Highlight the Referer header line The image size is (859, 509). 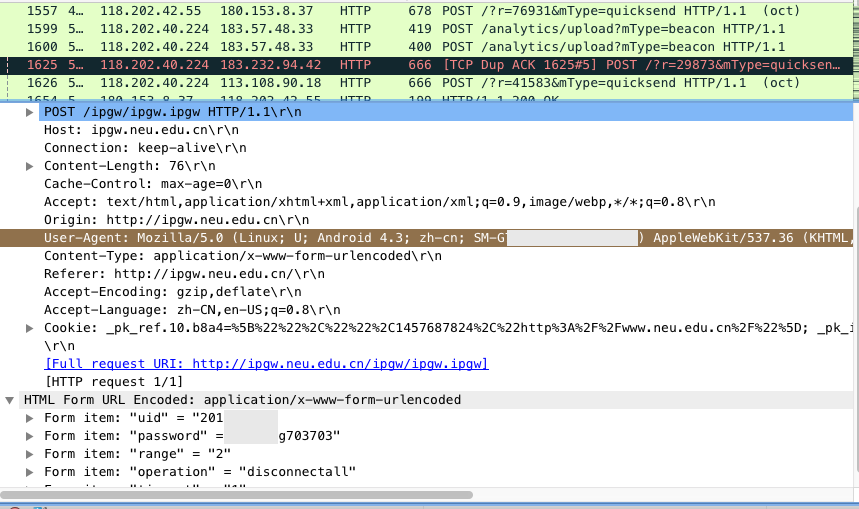[x=170, y=274]
